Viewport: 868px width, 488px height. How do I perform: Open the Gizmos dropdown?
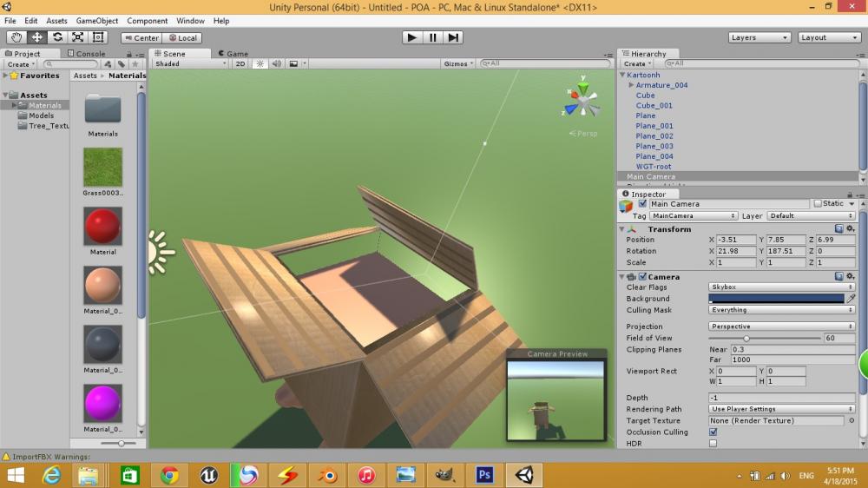(x=458, y=63)
